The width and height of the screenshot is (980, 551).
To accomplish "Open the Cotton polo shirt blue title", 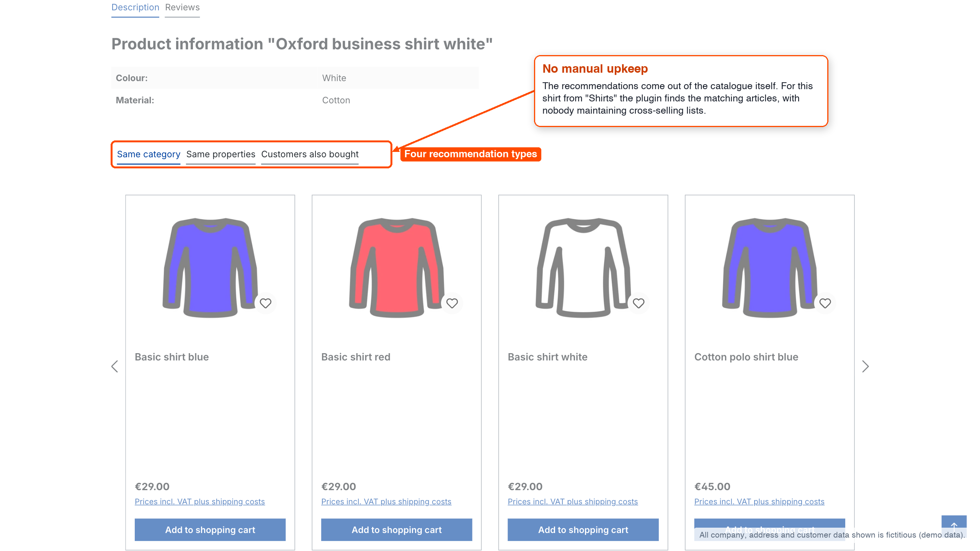I will click(x=746, y=357).
